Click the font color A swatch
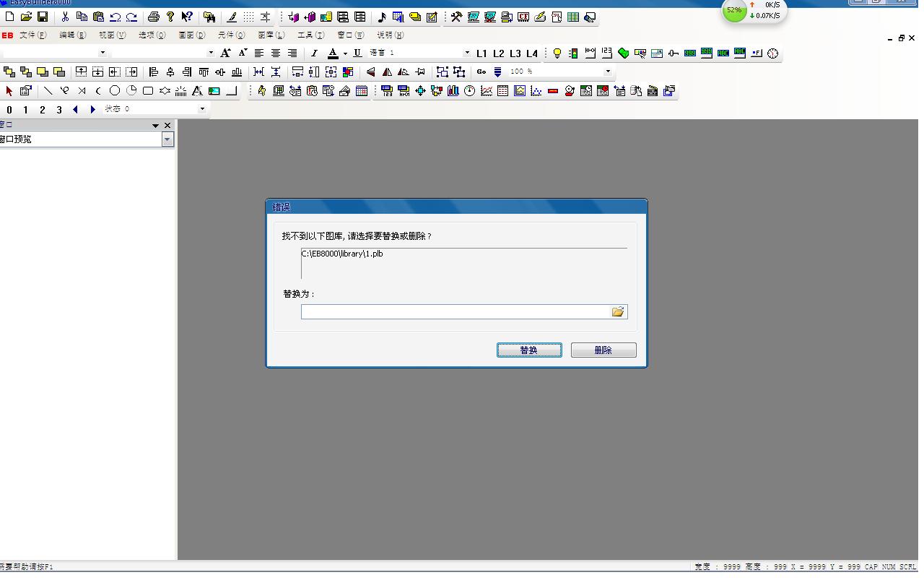This screenshot has height=578, width=924. (x=333, y=53)
